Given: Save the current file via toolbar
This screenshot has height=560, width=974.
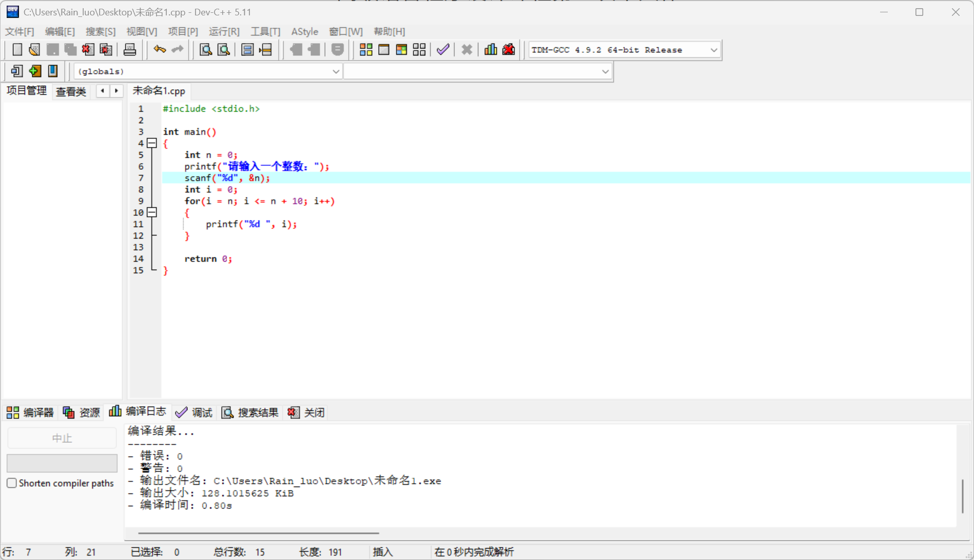Looking at the screenshot, I should point(52,50).
